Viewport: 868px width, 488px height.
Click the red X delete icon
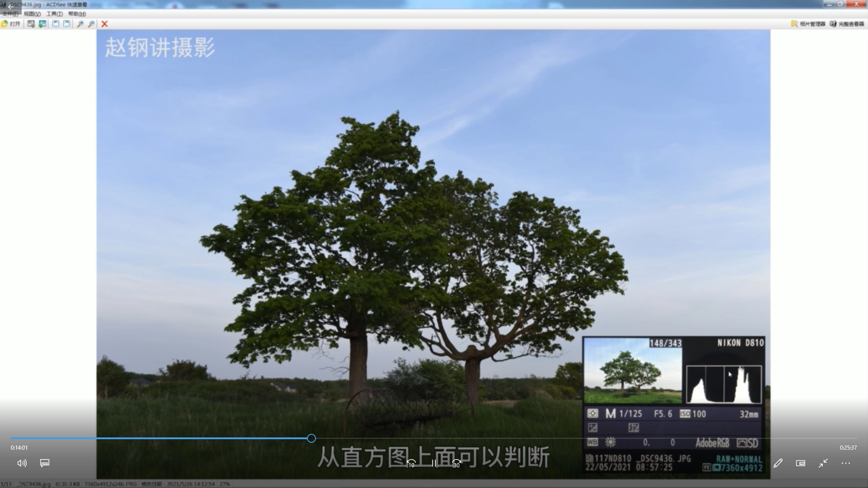pyautogui.click(x=104, y=24)
